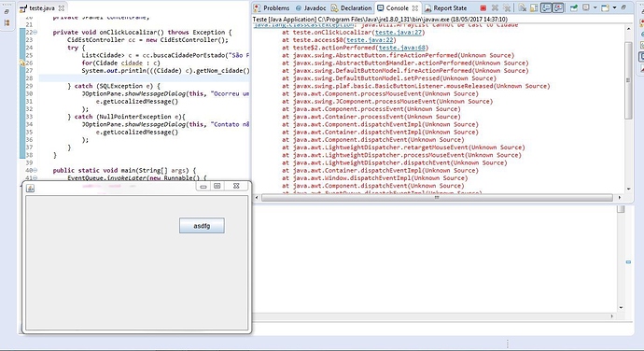Click the Display Selected Console monitor icon
The height and width of the screenshot is (351, 644).
tap(586, 7)
